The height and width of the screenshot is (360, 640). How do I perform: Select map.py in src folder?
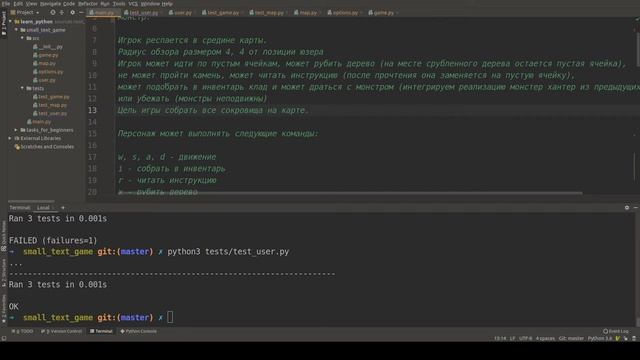pyautogui.click(x=44, y=63)
